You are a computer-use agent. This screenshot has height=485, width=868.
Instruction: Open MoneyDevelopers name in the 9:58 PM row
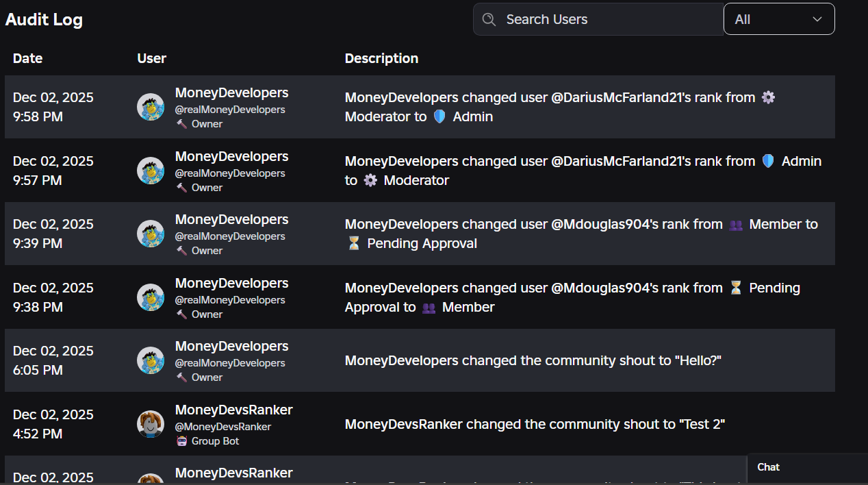(x=231, y=92)
